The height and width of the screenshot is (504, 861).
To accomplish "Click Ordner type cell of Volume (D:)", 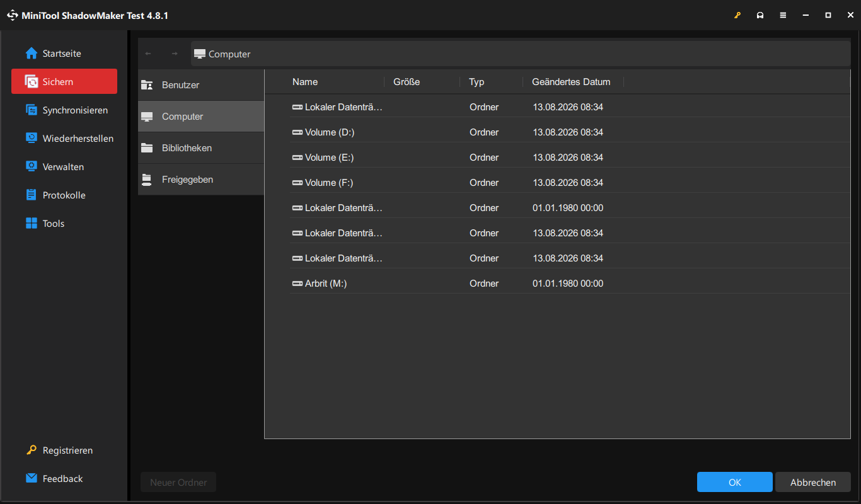I will pos(484,132).
